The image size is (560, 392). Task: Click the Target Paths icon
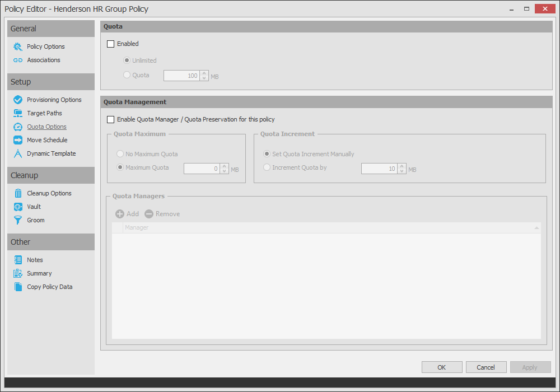click(18, 113)
